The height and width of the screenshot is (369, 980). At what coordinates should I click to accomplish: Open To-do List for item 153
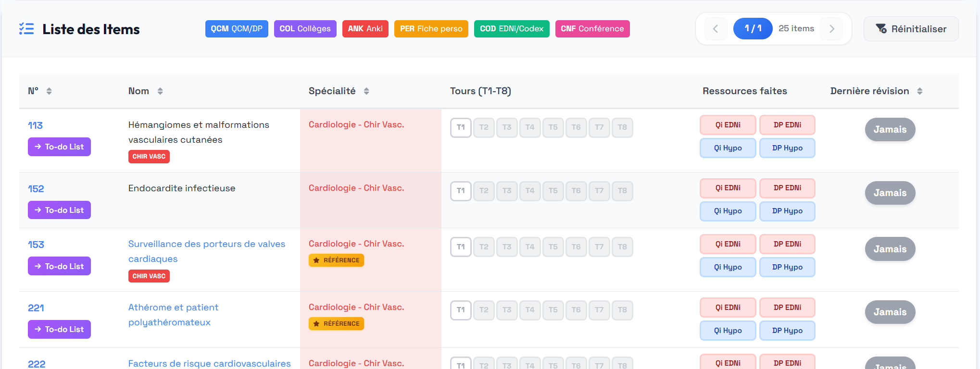(59, 266)
